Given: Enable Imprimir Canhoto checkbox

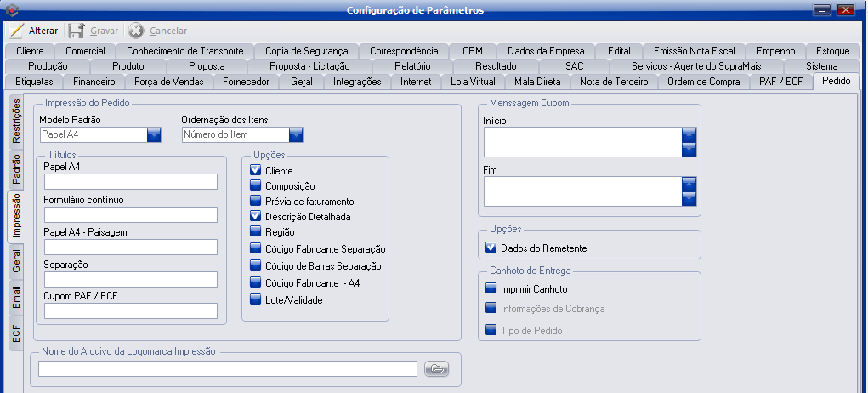Looking at the screenshot, I should click(x=491, y=289).
